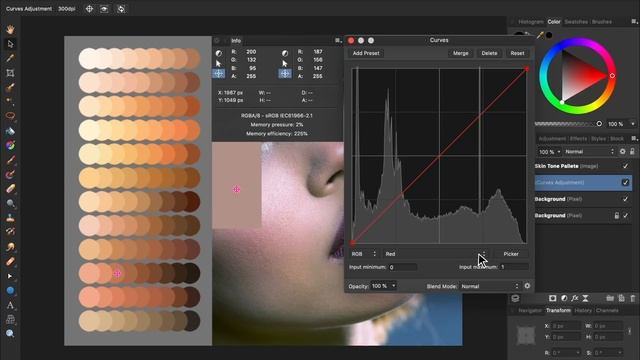Select the Zoom magnifier tool
The height and width of the screenshot is (360, 640).
point(10,333)
